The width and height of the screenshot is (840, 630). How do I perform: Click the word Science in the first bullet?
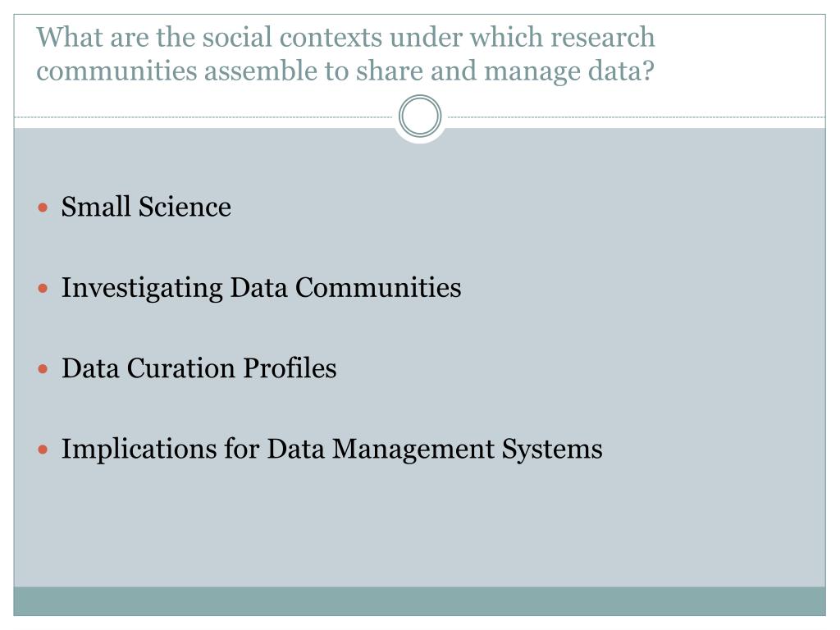pos(185,207)
